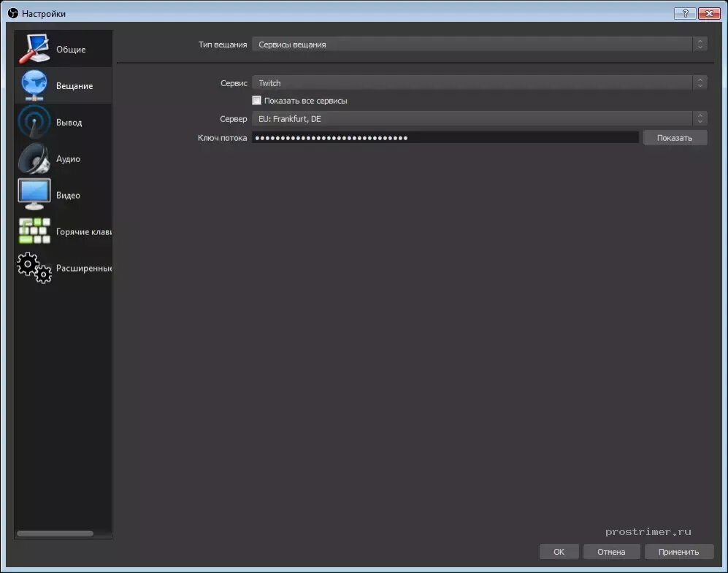Image resolution: width=728 pixels, height=573 pixels.
Task: Click the Аудио speaker icon
Action: [34, 158]
